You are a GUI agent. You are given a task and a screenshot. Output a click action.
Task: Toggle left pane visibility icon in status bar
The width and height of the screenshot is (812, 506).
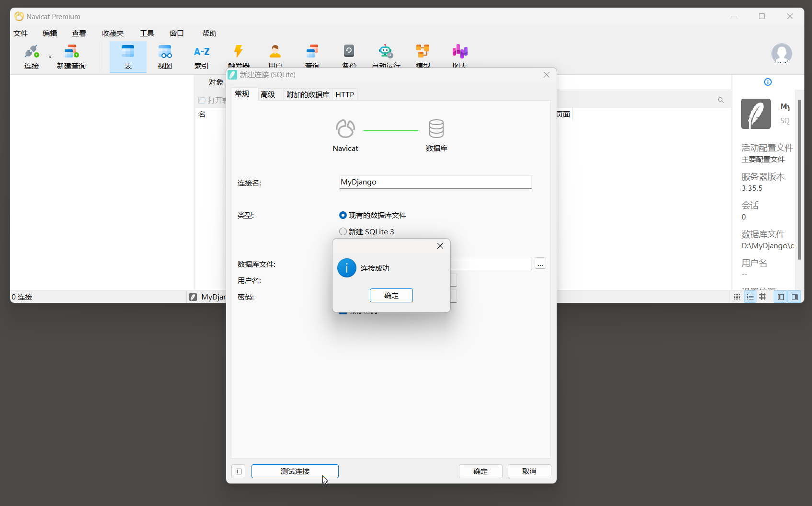(x=781, y=297)
